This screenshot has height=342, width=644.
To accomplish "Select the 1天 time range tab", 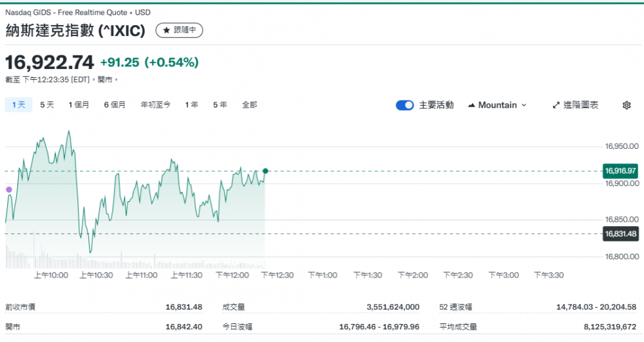I will pos(18,104).
